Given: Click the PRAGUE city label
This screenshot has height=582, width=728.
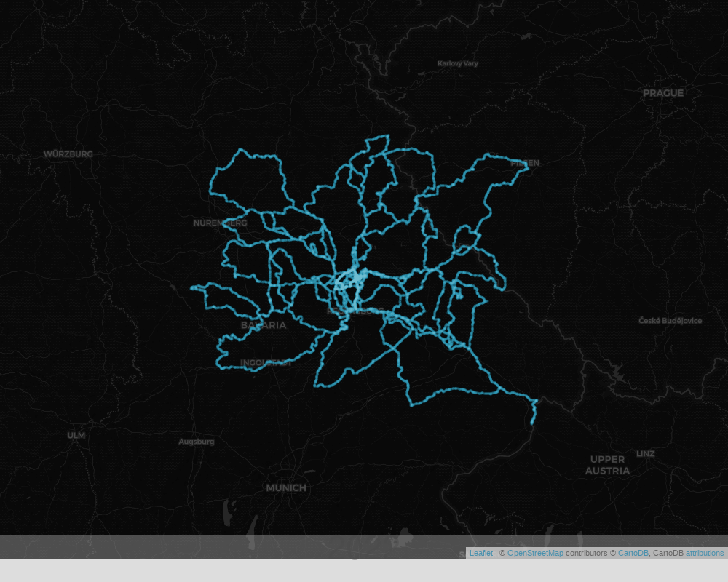Looking at the screenshot, I should 663,93.
